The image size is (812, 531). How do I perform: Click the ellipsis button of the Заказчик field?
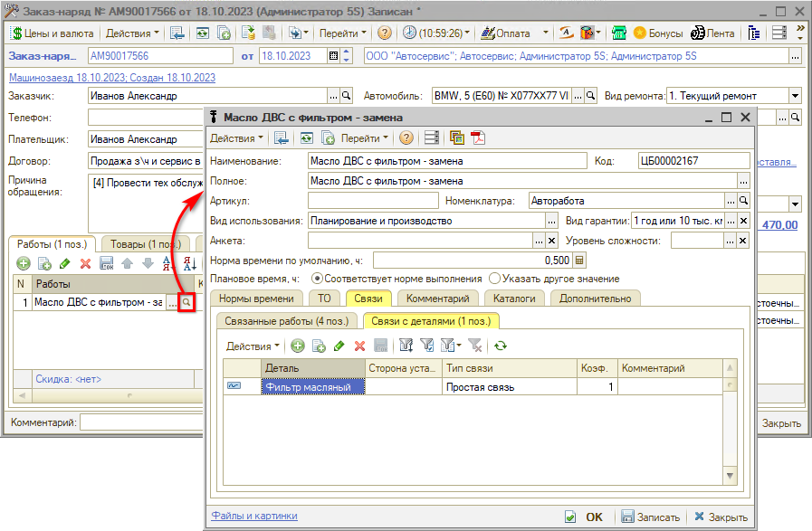click(x=334, y=96)
